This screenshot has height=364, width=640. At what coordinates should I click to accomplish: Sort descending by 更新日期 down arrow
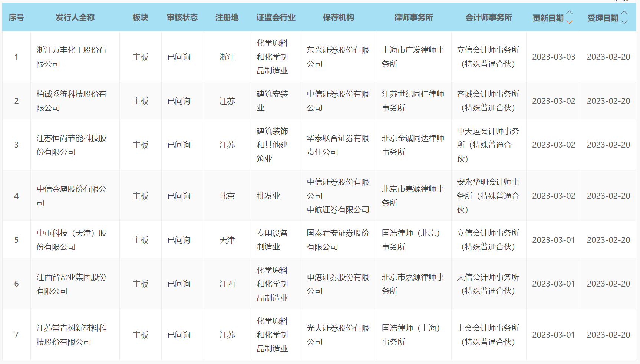570,22
